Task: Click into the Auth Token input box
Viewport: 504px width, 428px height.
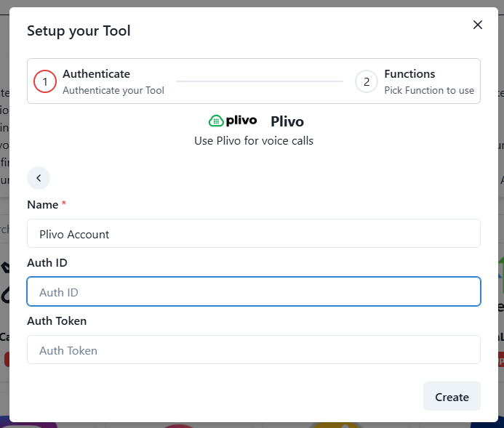Action: (x=254, y=350)
